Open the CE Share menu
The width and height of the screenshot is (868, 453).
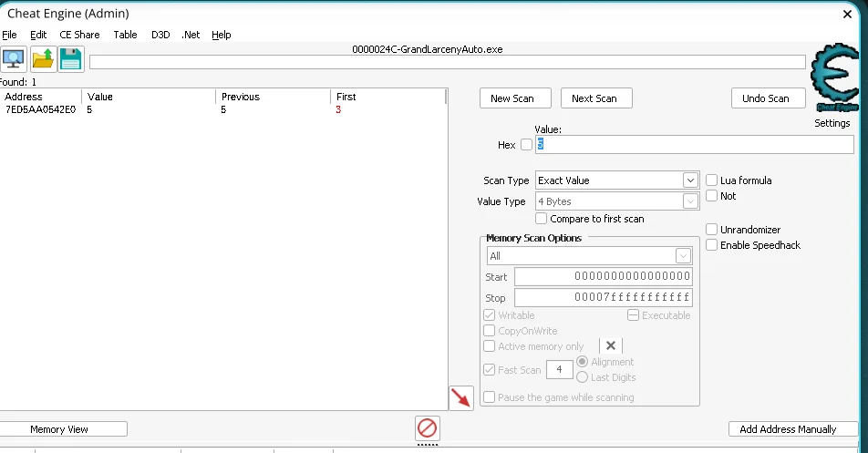click(x=79, y=35)
